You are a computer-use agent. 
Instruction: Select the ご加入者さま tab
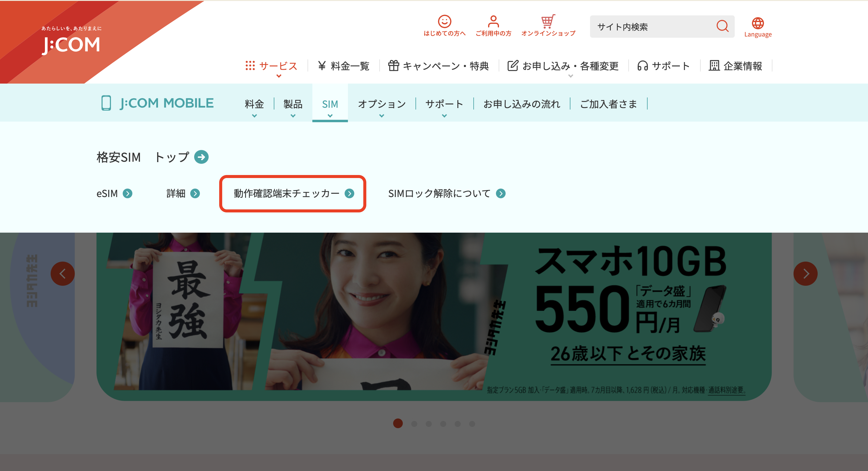[x=608, y=104]
